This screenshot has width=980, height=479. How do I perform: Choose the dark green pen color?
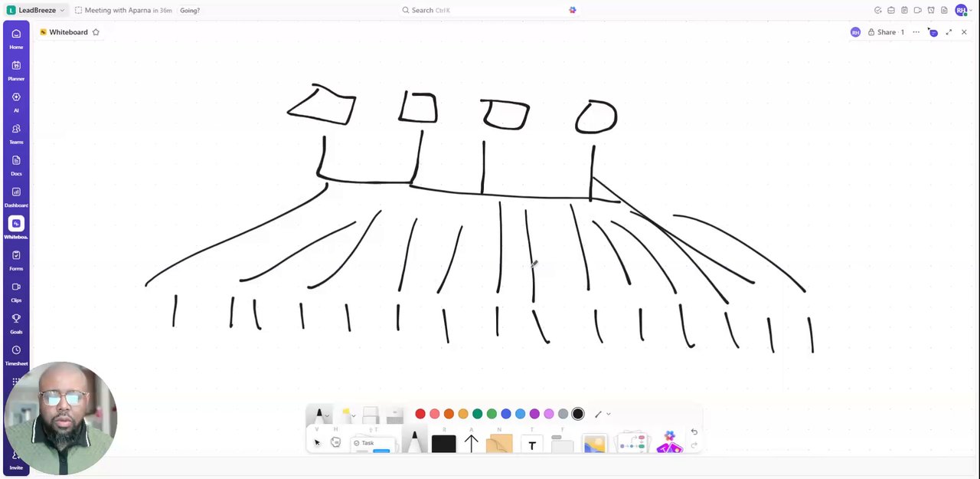[477, 414]
